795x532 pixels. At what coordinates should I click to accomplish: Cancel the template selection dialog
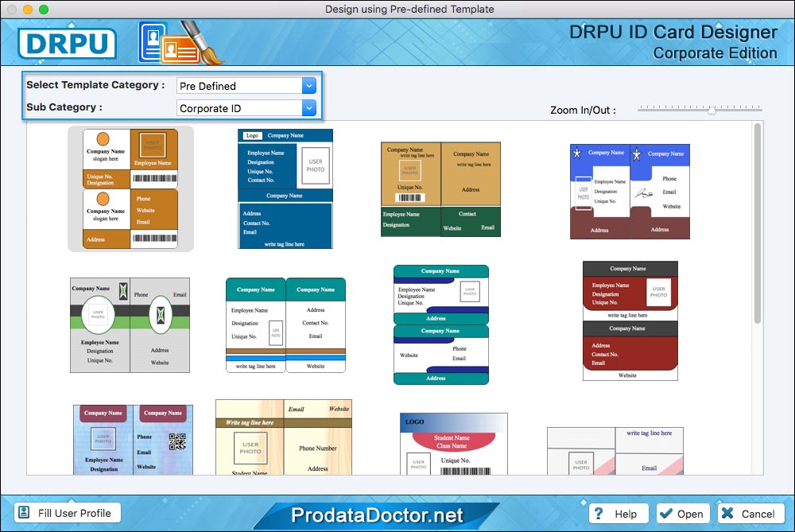(x=750, y=514)
